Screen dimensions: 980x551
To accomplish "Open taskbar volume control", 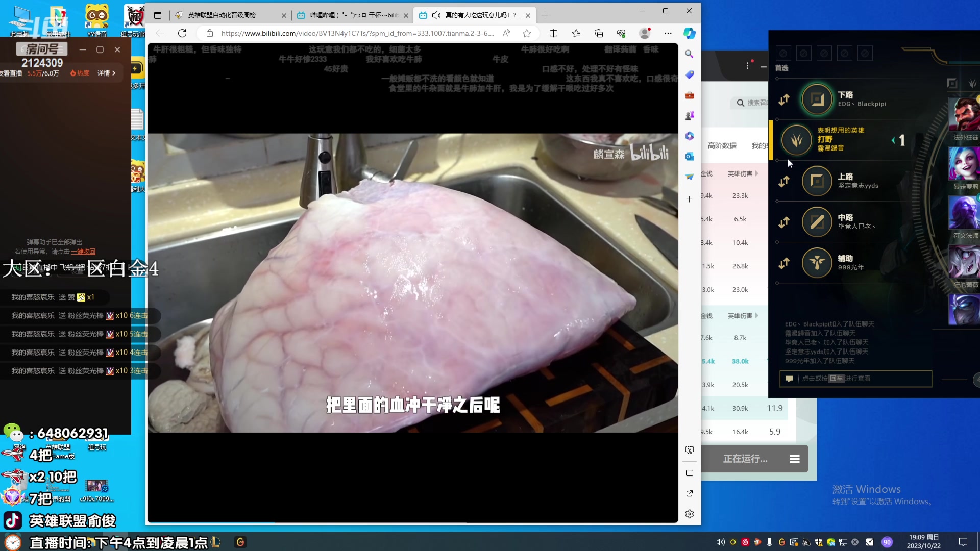I will (720, 542).
